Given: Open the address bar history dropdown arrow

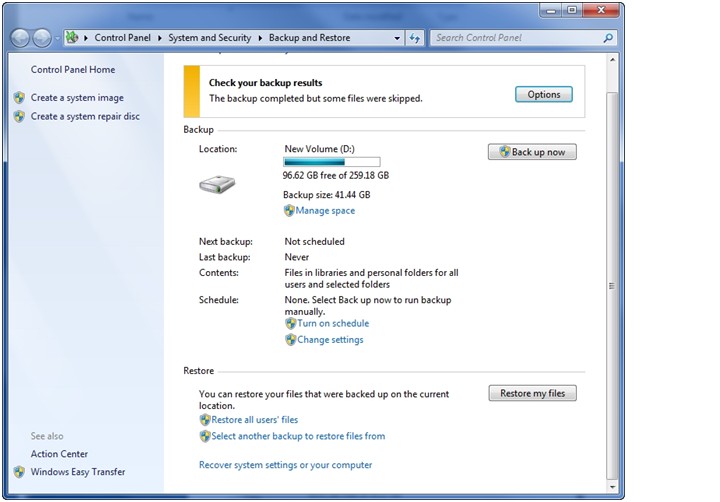Looking at the screenshot, I should coord(397,38).
